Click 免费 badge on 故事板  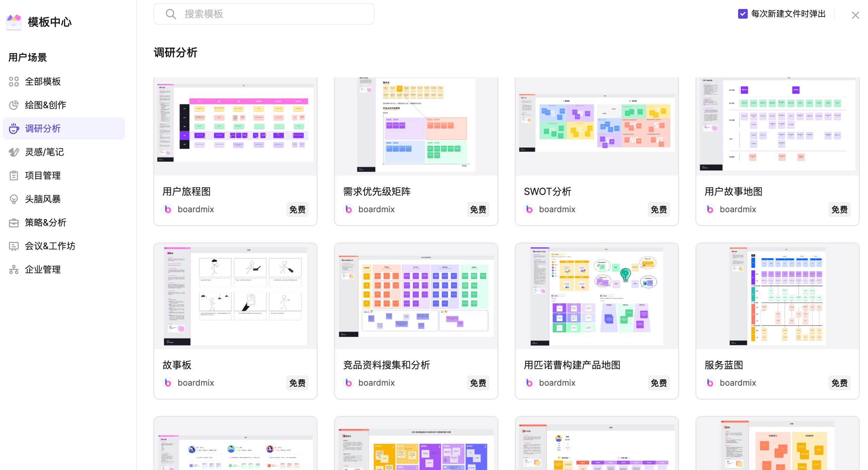pyautogui.click(x=297, y=383)
